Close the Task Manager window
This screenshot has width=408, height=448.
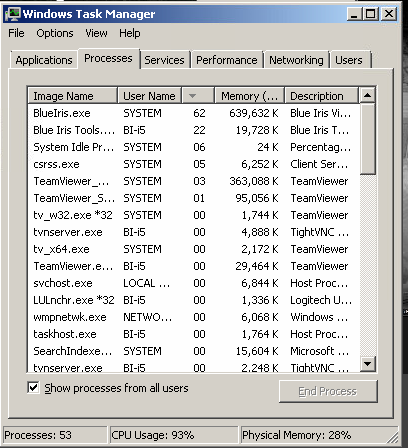tap(389, 14)
